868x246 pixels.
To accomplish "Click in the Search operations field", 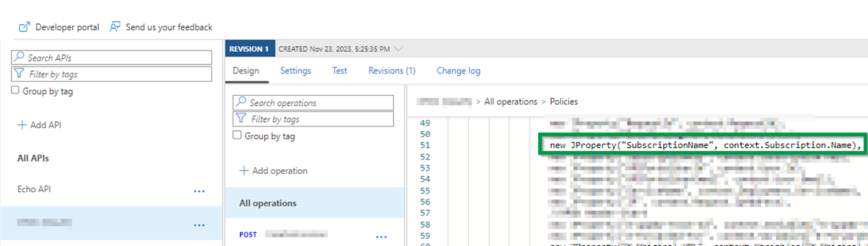I will point(313,102).
